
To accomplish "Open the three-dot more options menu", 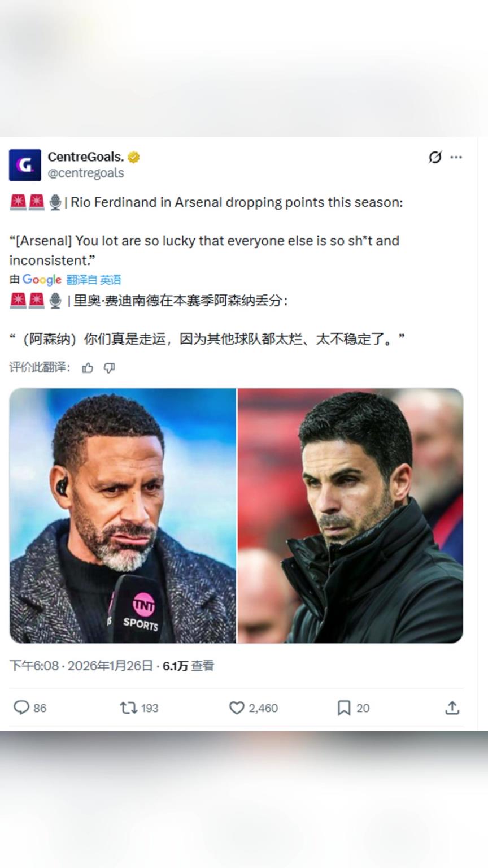I will click(x=456, y=157).
